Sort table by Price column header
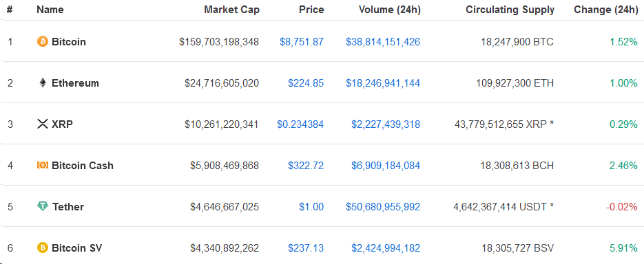This screenshot has height=264, width=644. (x=311, y=10)
